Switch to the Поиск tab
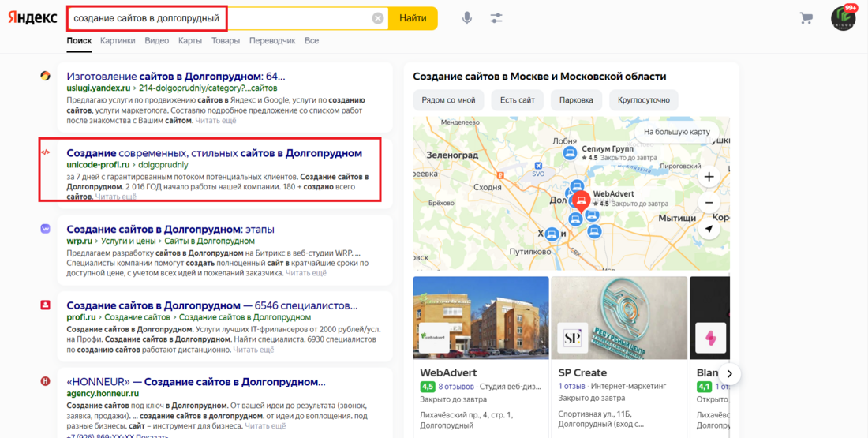 [79, 40]
